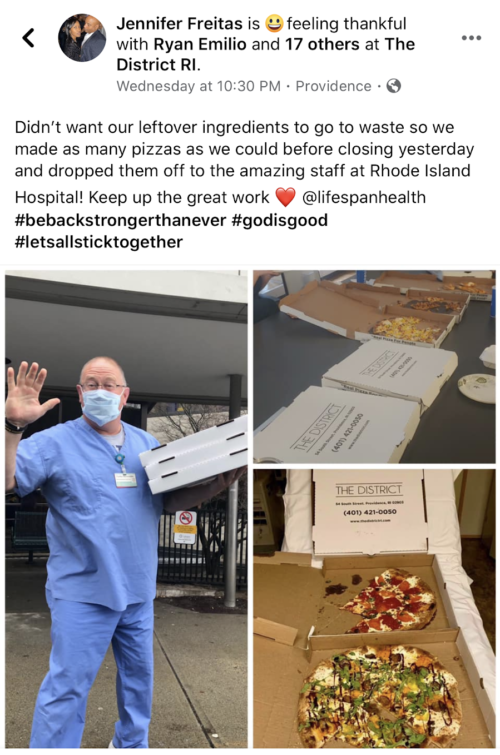Open Ryan Emilio tagged profile
Image resolution: width=500 pixels, height=755 pixels.
point(200,44)
